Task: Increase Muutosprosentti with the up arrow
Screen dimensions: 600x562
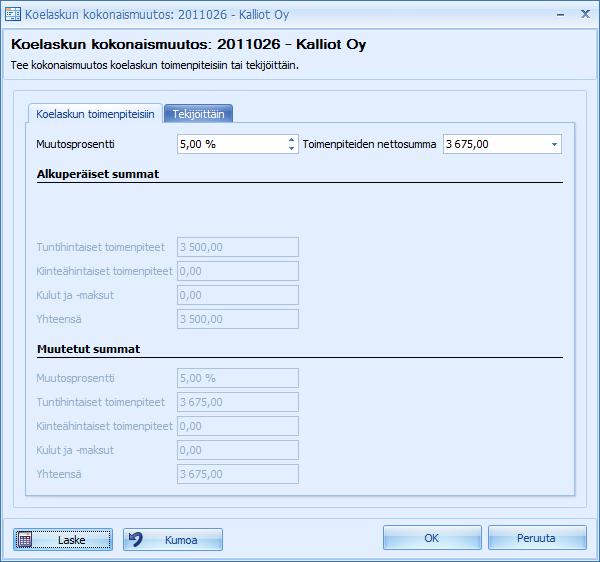Action: 292,140
